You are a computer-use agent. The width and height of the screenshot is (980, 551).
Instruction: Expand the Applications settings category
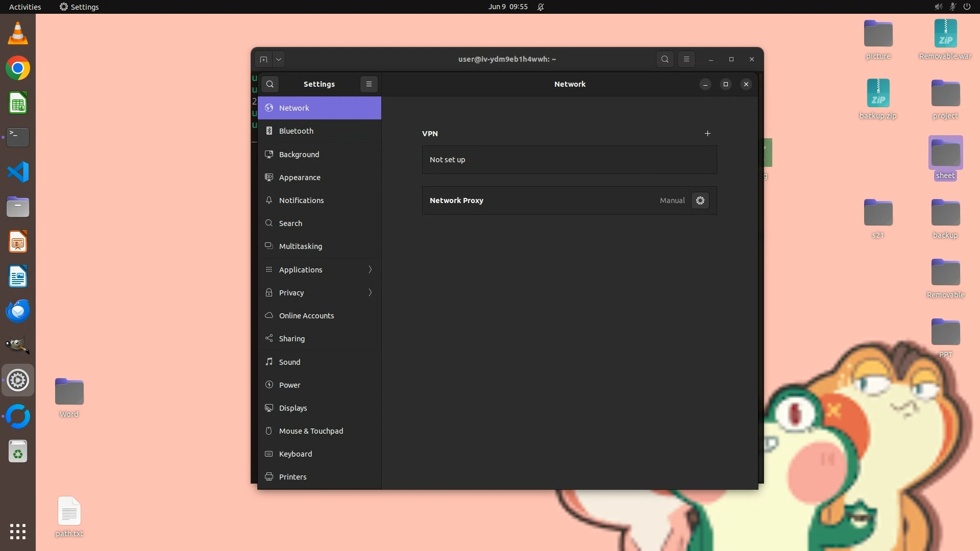pyautogui.click(x=320, y=269)
